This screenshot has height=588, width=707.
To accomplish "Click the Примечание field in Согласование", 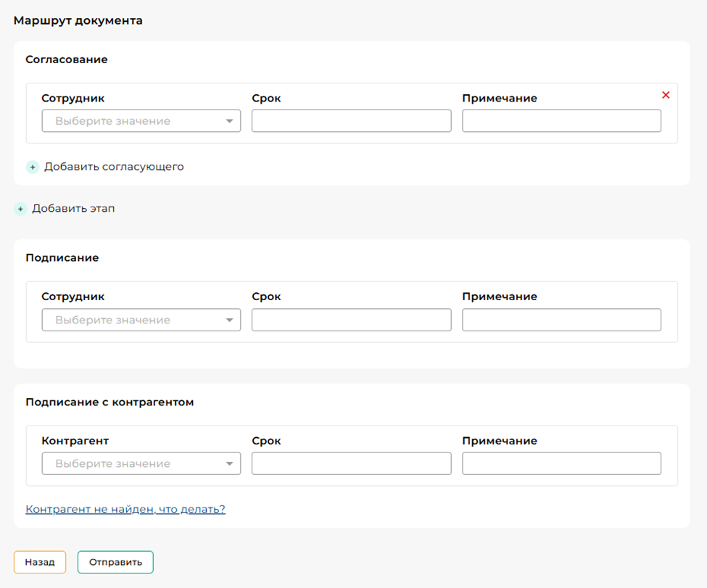I will coord(561,121).
